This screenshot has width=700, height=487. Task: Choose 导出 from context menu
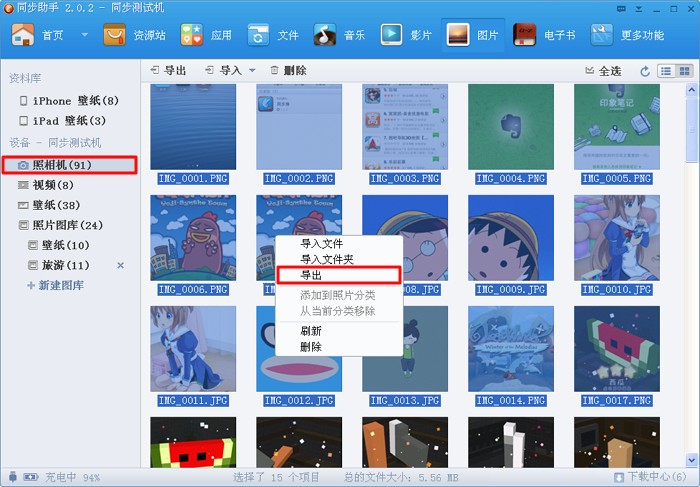338,275
